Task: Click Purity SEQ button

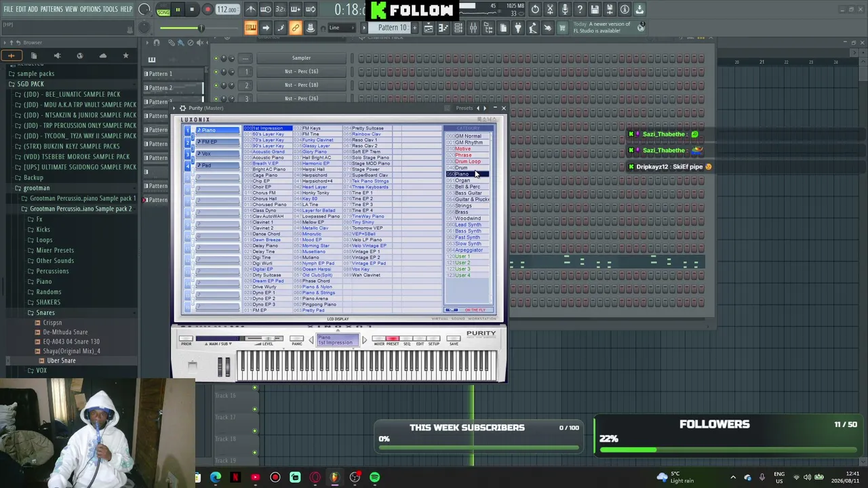Action: [x=407, y=339]
